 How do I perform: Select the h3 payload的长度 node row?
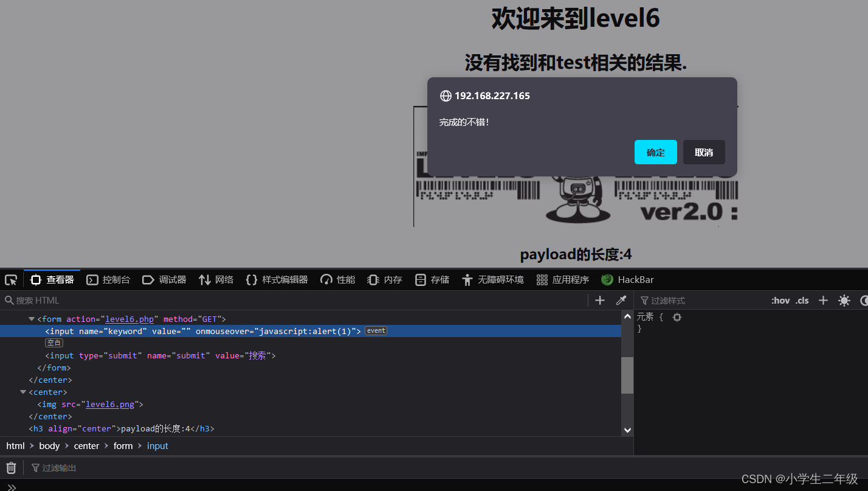point(311,428)
